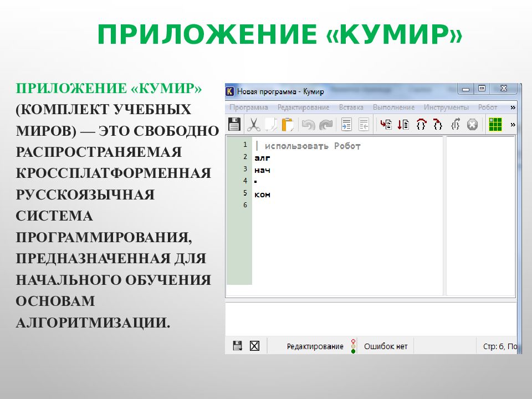Expand hidden toolbar items with » chevron
The height and width of the screenshot is (399, 532).
(513, 125)
